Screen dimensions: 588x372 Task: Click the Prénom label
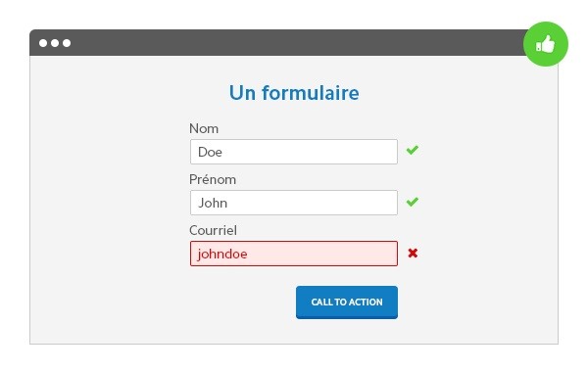pyautogui.click(x=213, y=179)
